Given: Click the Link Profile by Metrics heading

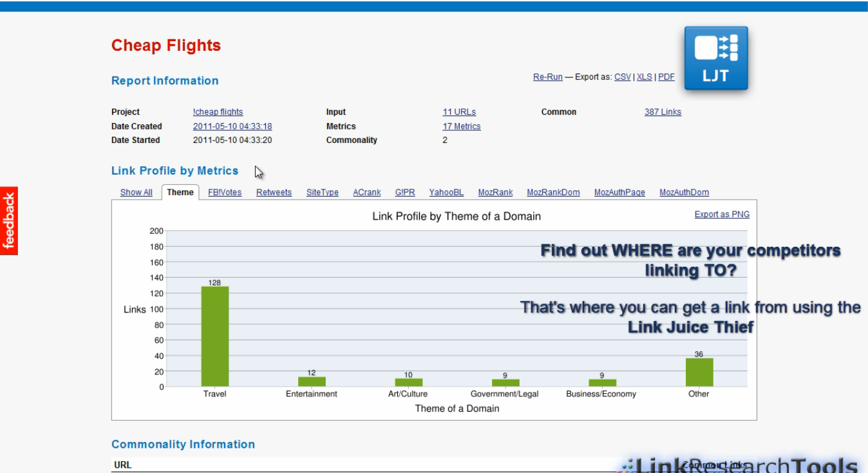Looking at the screenshot, I should [x=175, y=171].
